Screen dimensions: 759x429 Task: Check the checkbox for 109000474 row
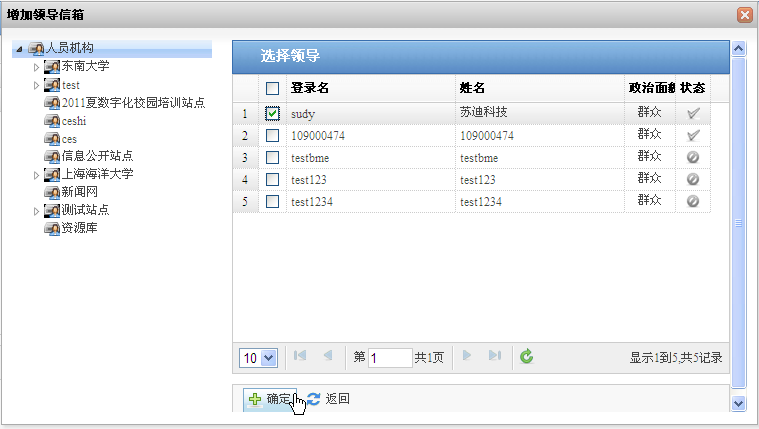272,135
